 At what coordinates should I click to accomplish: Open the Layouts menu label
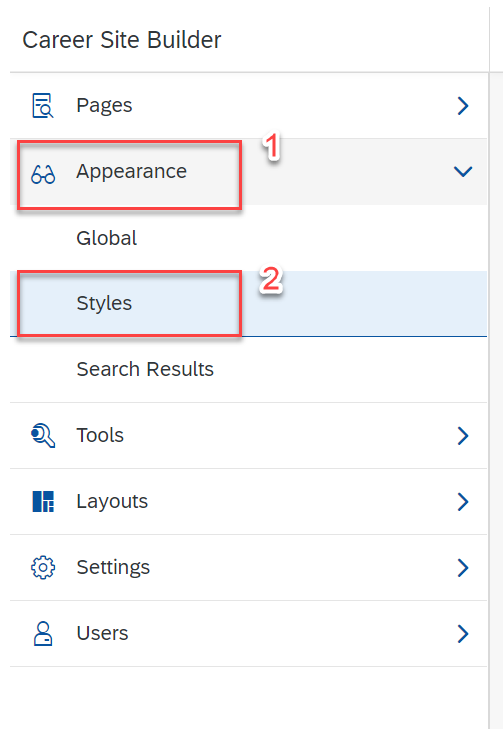point(112,502)
